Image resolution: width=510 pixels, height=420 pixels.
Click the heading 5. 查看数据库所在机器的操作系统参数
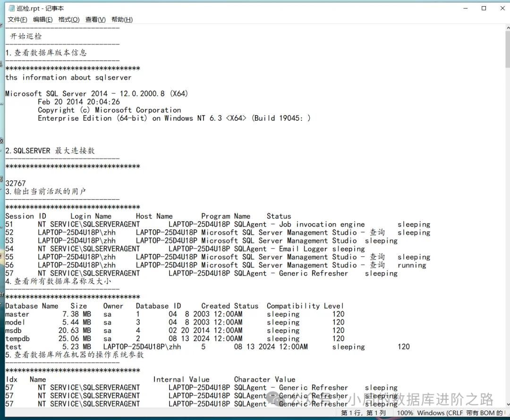(x=75, y=355)
